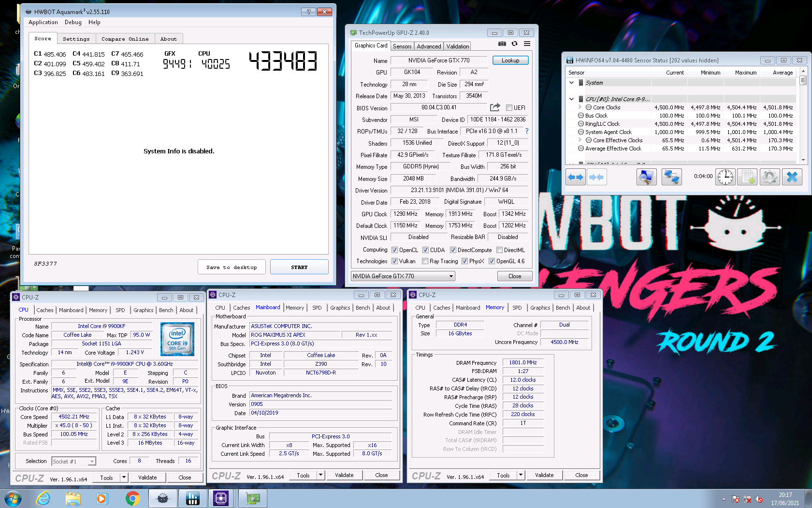
Task: Open Debug menu in HWBOT Aquamark
Action: (73, 22)
